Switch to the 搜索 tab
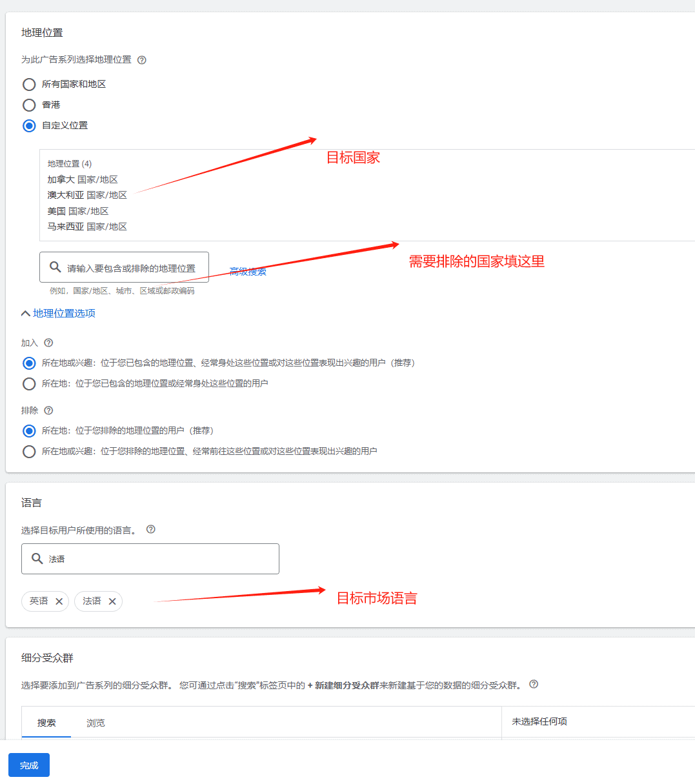 46,723
